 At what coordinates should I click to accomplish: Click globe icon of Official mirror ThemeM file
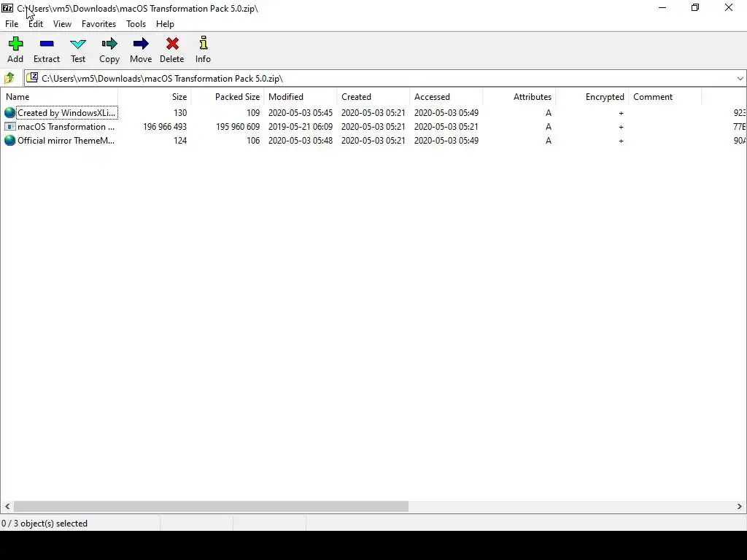[x=9, y=141]
